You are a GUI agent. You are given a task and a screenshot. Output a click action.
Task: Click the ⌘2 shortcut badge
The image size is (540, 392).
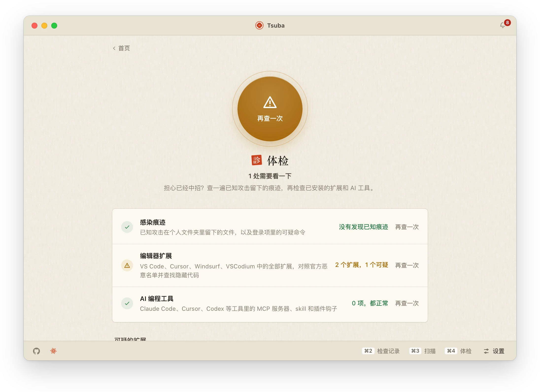coord(368,351)
